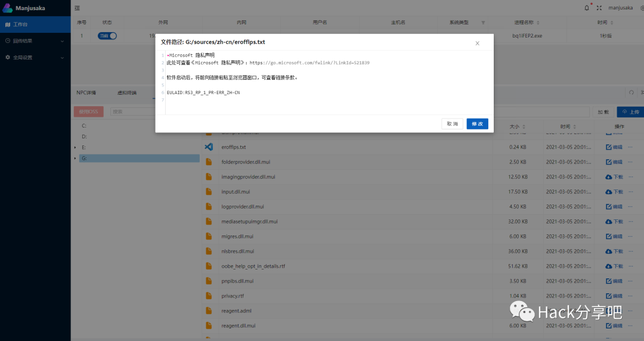The width and height of the screenshot is (644, 341).
Task: Click the refresh icon above the file list
Action: 631,92
